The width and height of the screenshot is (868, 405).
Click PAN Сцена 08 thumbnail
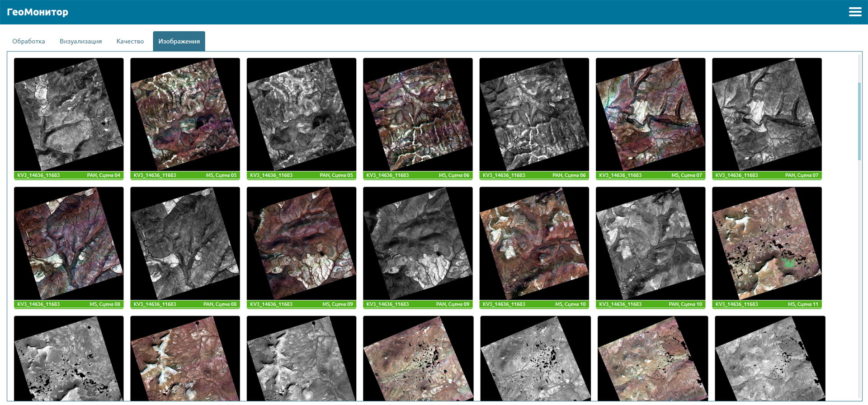(x=185, y=244)
